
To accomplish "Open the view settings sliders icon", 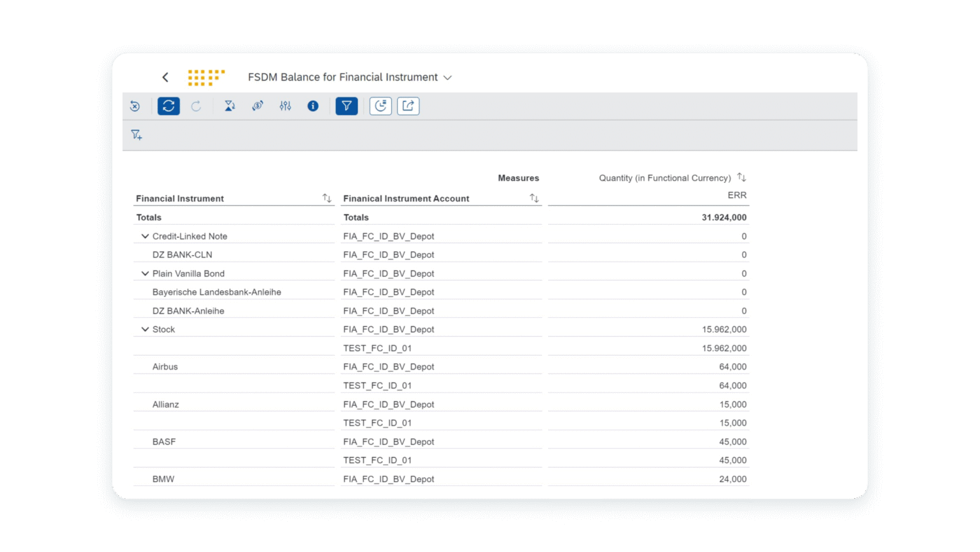I will pyautogui.click(x=285, y=106).
